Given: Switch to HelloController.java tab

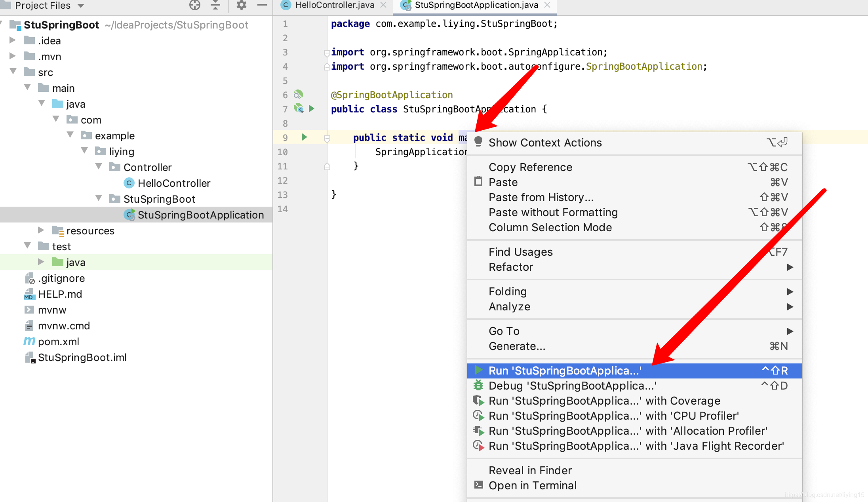Looking at the screenshot, I should click(x=335, y=5).
